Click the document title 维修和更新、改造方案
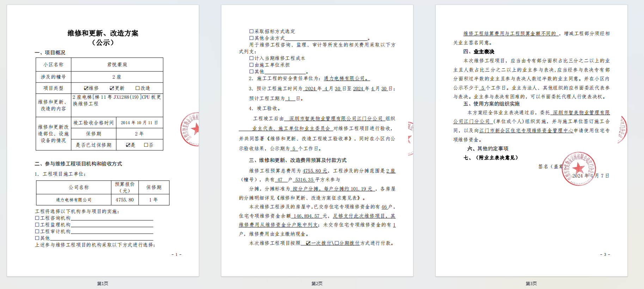The width and height of the screenshot is (644, 289). click(103, 33)
